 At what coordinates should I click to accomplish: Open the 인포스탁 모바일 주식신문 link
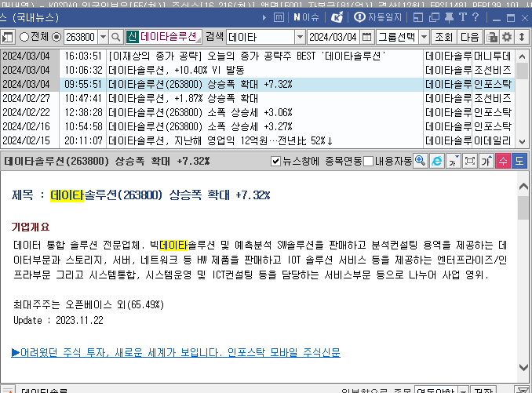[x=176, y=353]
